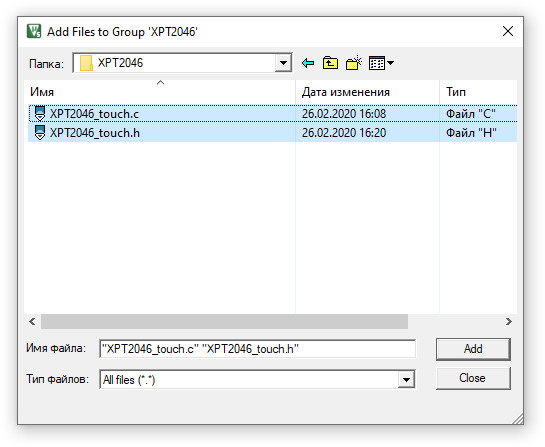The image size is (545, 447).
Task: Click the Add button
Action: tap(473, 349)
